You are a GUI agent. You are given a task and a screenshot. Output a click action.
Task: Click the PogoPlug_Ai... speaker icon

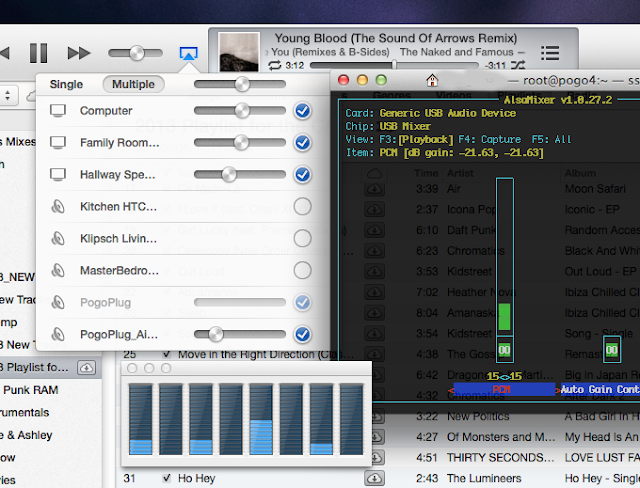pos(58,335)
